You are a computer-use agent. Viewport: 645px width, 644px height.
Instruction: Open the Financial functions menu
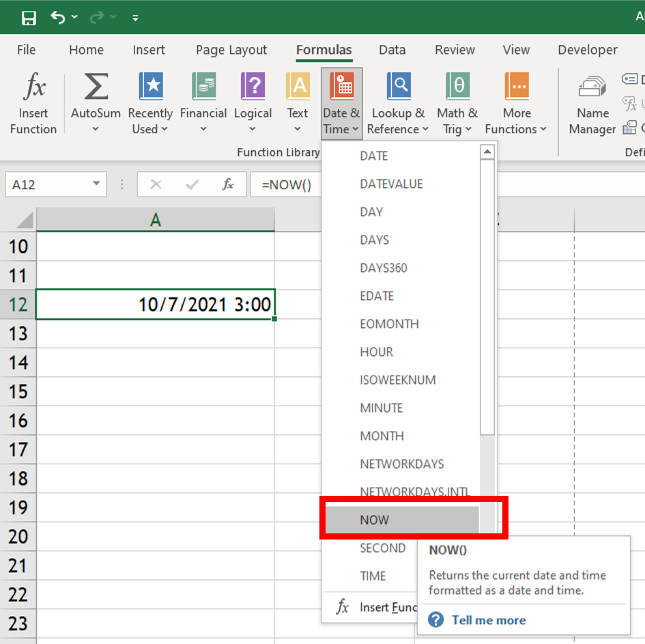tap(203, 103)
